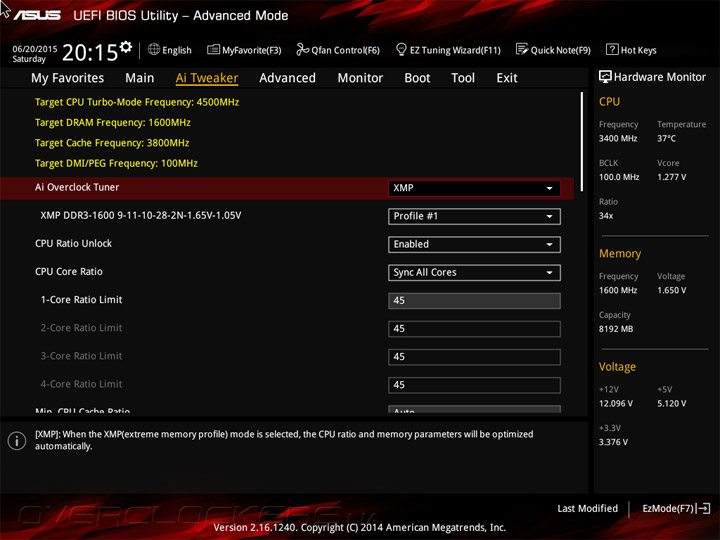
Task: Click Target DRAM Frequency: 1600MHz text
Action: [112, 123]
